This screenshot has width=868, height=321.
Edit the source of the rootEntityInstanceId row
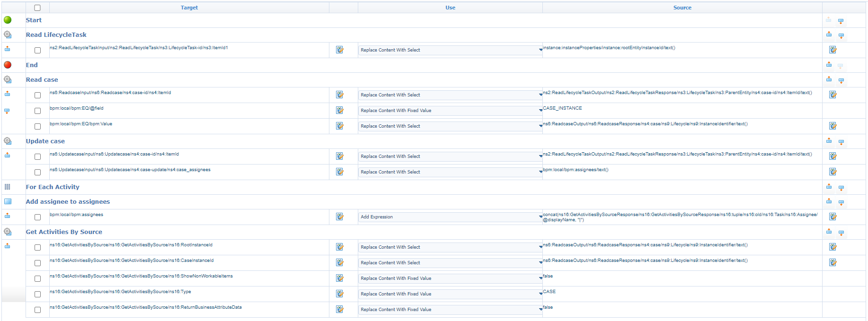click(833, 50)
